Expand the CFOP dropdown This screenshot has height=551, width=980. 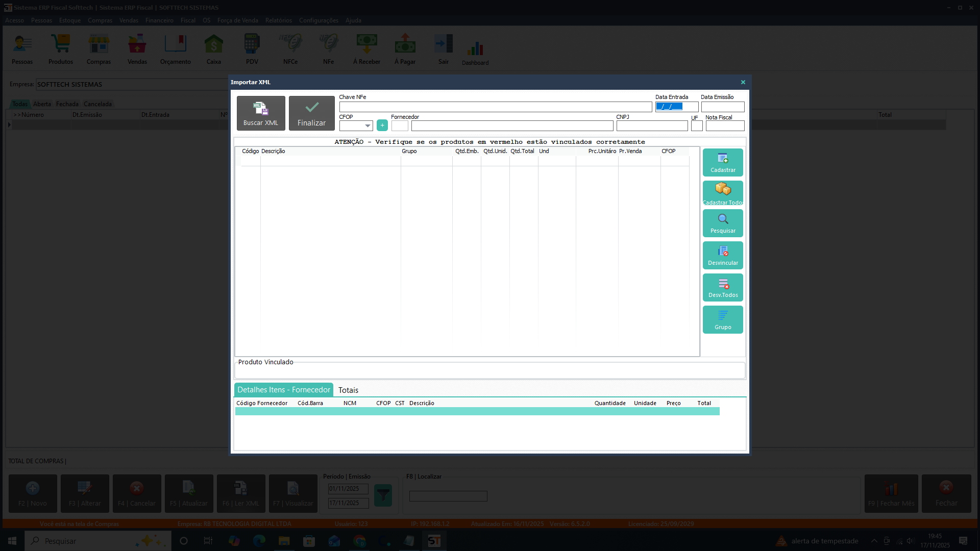367,126
